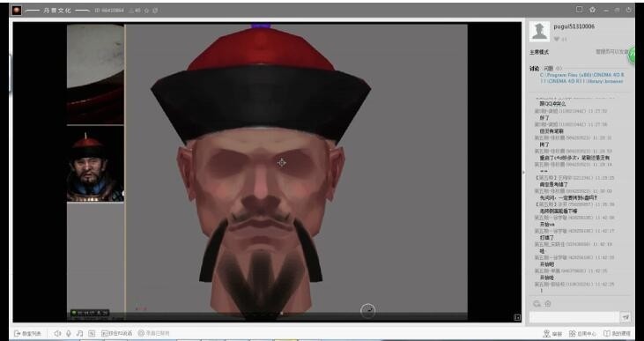Open the CINEMA 4D file path link

pyautogui.click(x=581, y=78)
